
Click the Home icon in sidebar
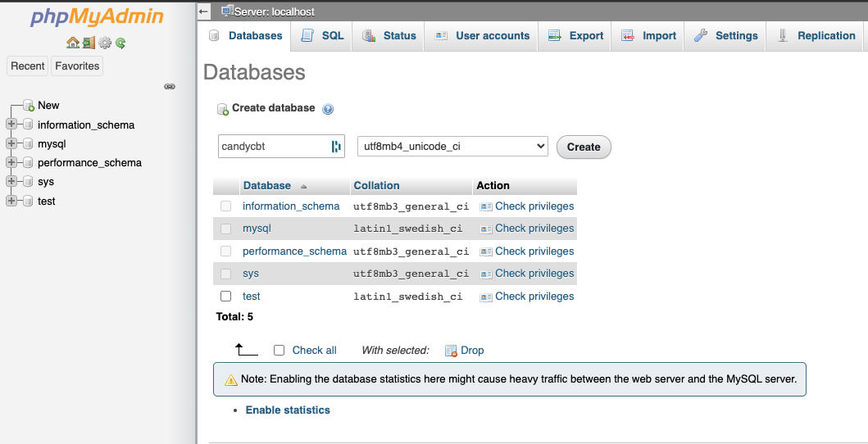[x=72, y=43]
